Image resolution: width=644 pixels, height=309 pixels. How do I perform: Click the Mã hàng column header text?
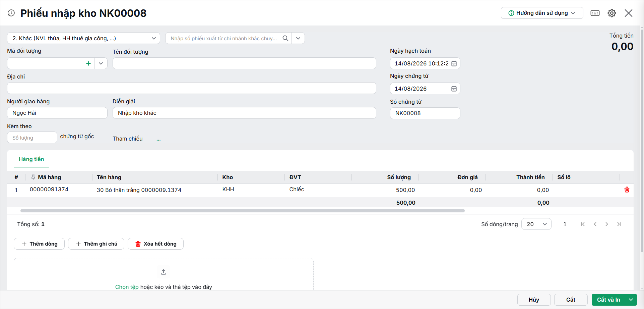click(50, 177)
